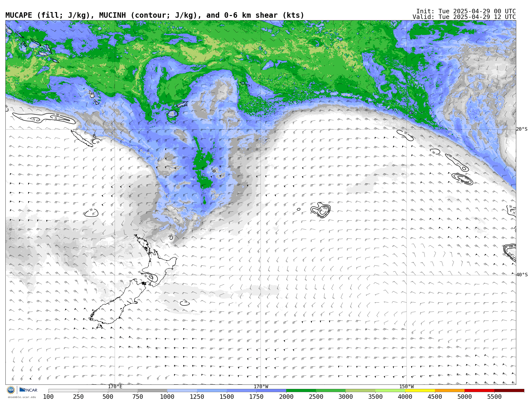The image size is (532, 400).
Task: Pick the red 5000–5500 colorbar segment
Action: [x=479, y=391]
